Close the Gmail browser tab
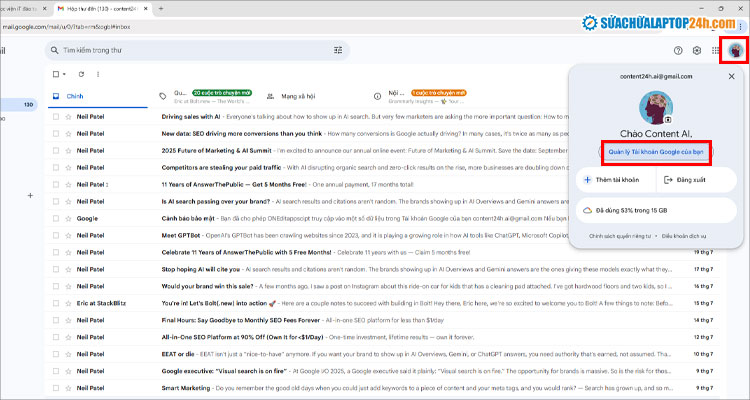The height and width of the screenshot is (400, 750). [146, 9]
